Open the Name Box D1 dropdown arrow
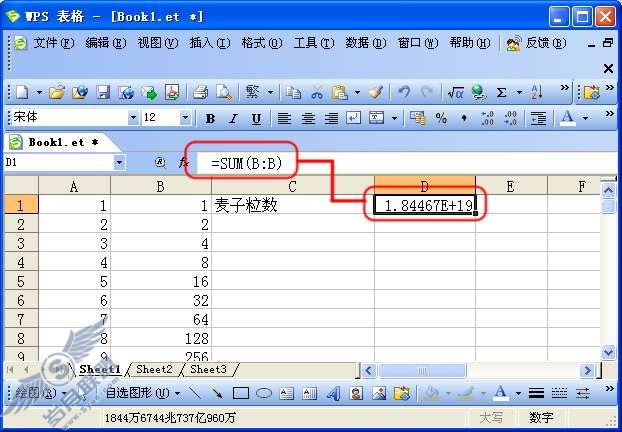This screenshot has height=432, width=622. coord(119,162)
